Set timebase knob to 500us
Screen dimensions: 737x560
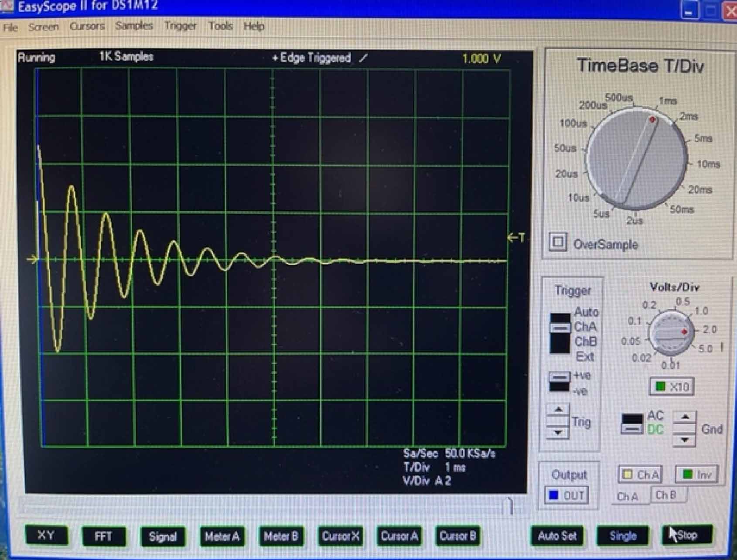point(619,98)
